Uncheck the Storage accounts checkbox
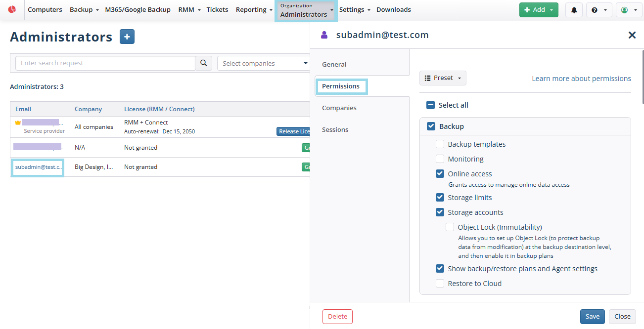644x329 pixels. [440, 212]
